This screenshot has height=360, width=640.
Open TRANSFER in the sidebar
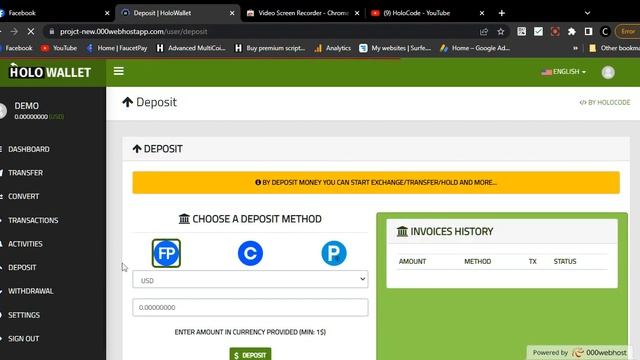(x=25, y=173)
